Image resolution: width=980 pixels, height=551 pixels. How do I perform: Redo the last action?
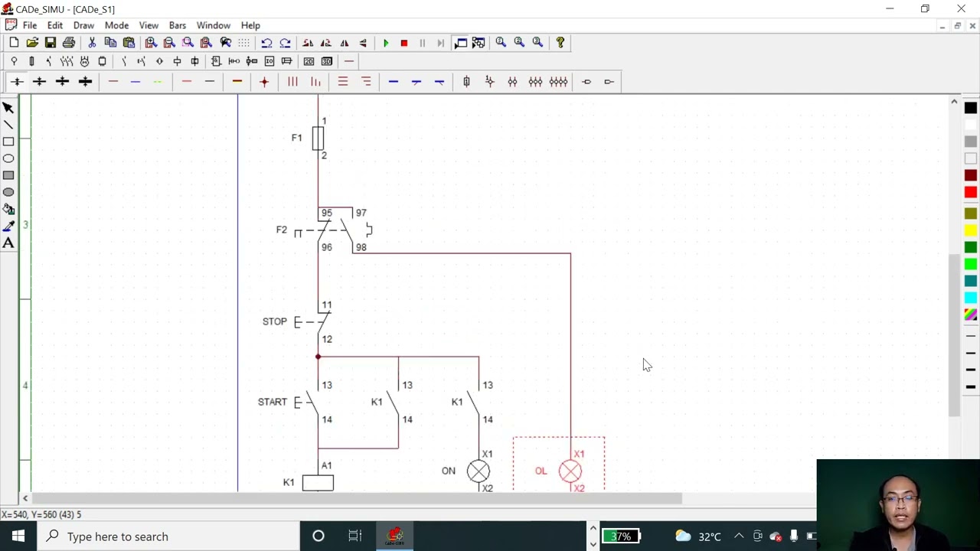(x=285, y=43)
